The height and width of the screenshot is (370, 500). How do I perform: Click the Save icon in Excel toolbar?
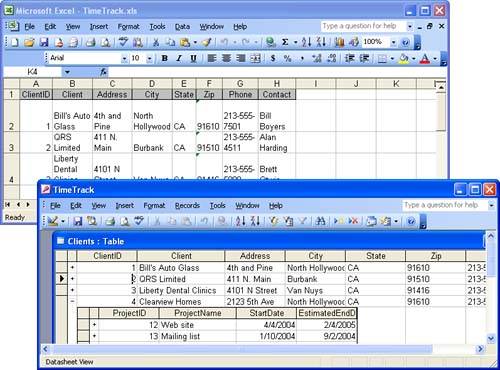point(44,42)
